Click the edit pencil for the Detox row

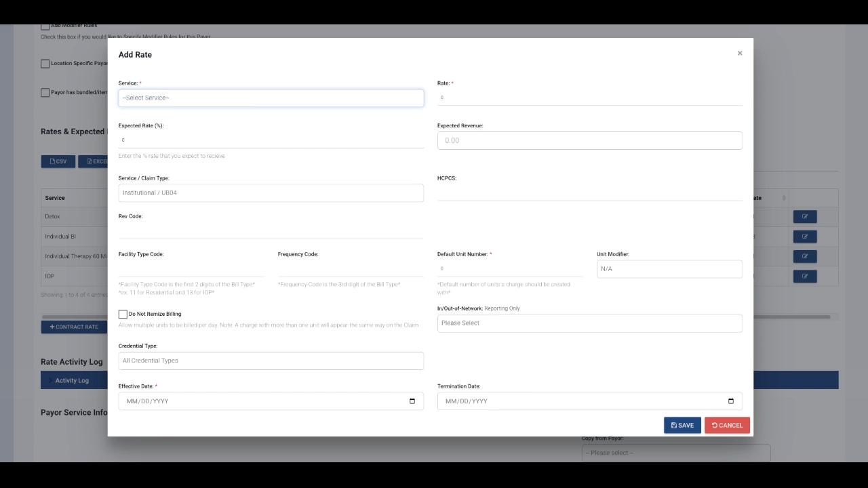(x=805, y=216)
